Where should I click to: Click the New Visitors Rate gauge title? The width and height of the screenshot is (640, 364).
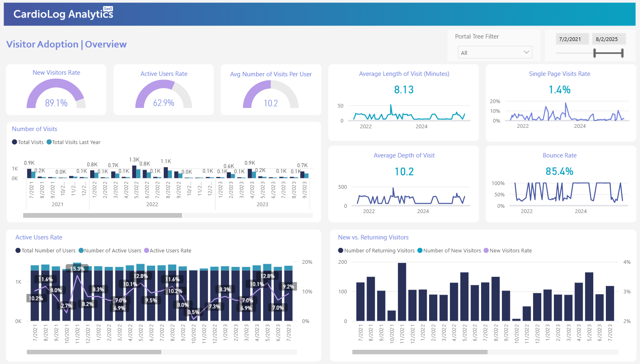pos(56,73)
